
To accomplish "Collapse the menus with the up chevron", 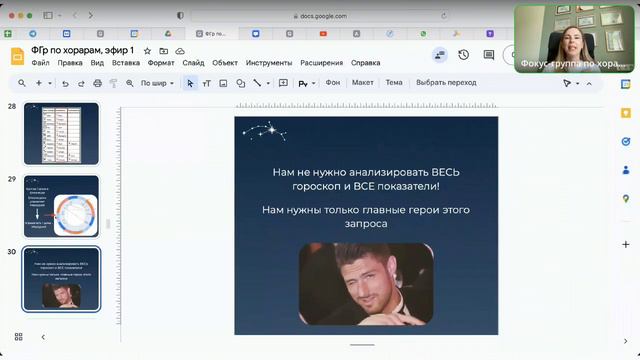I will click(x=589, y=83).
